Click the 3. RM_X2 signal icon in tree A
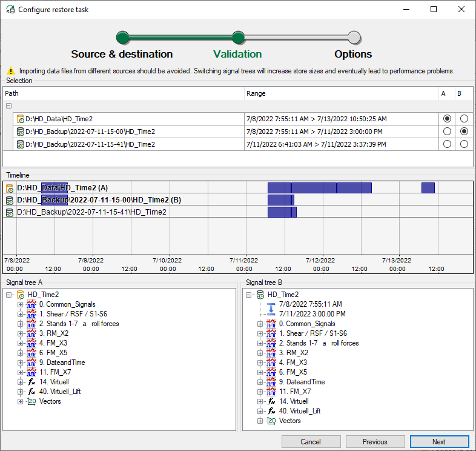The image size is (476, 451). tap(32, 333)
